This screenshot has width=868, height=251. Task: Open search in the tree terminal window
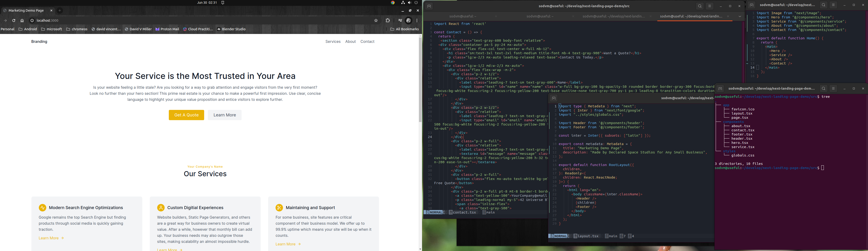[824, 89]
